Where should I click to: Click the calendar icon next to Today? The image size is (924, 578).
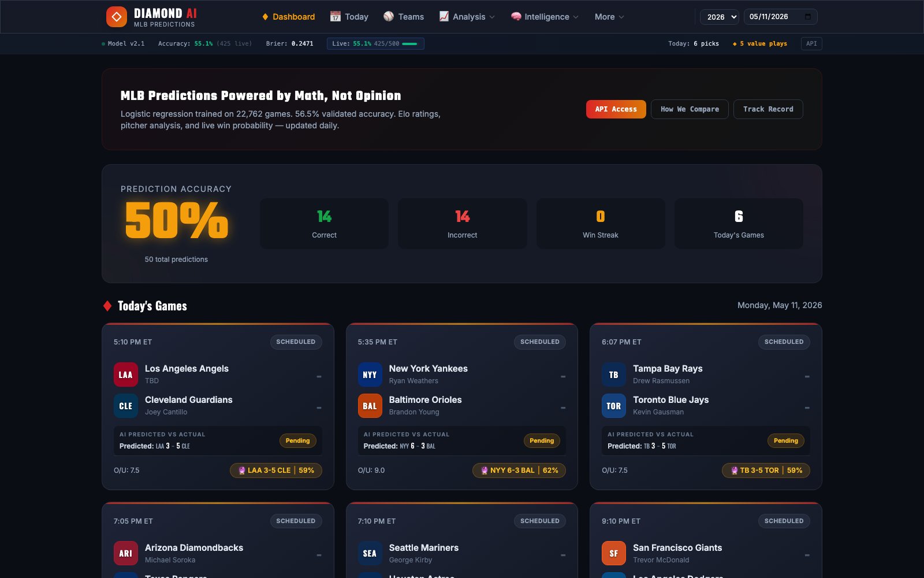(336, 17)
